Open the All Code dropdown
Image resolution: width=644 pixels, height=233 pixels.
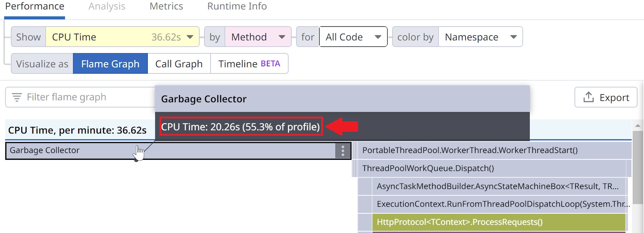tap(353, 37)
